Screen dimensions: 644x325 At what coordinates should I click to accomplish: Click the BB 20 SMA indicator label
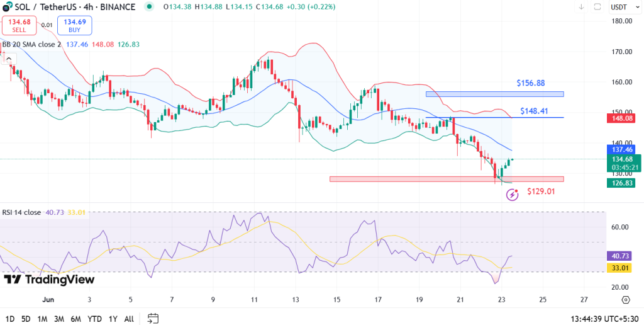click(31, 45)
